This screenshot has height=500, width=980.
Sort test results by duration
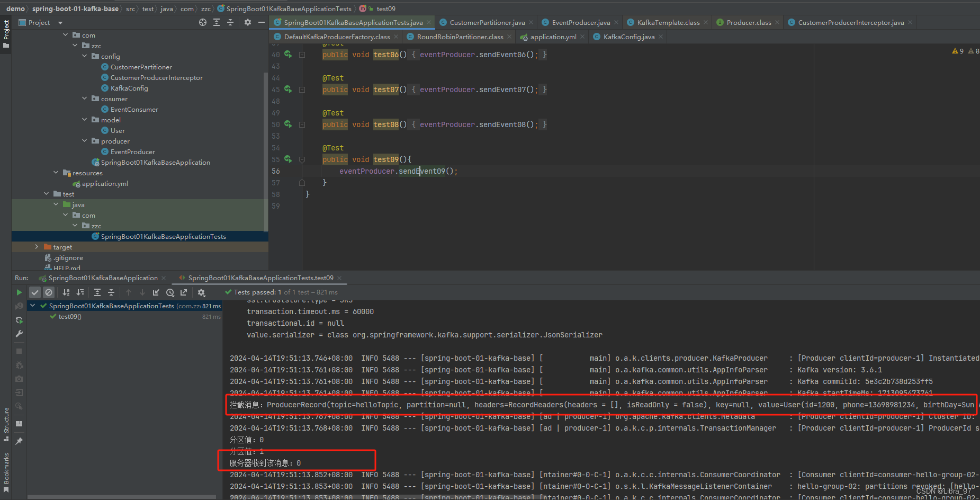80,292
